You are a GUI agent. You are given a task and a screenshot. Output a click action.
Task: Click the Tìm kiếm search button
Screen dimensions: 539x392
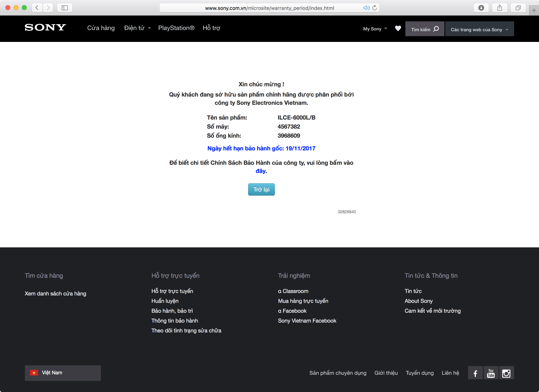tap(425, 29)
